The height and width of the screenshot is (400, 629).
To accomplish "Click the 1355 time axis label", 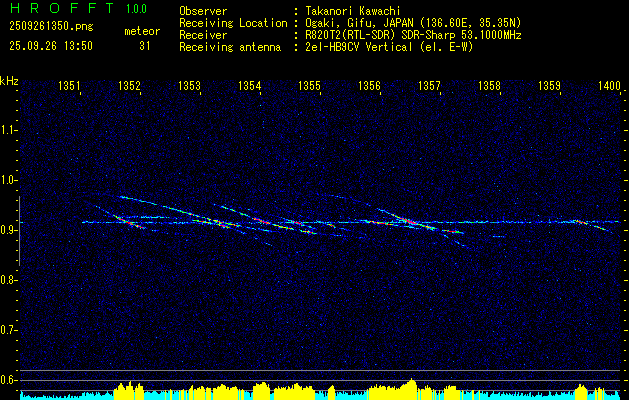I will (x=310, y=86).
